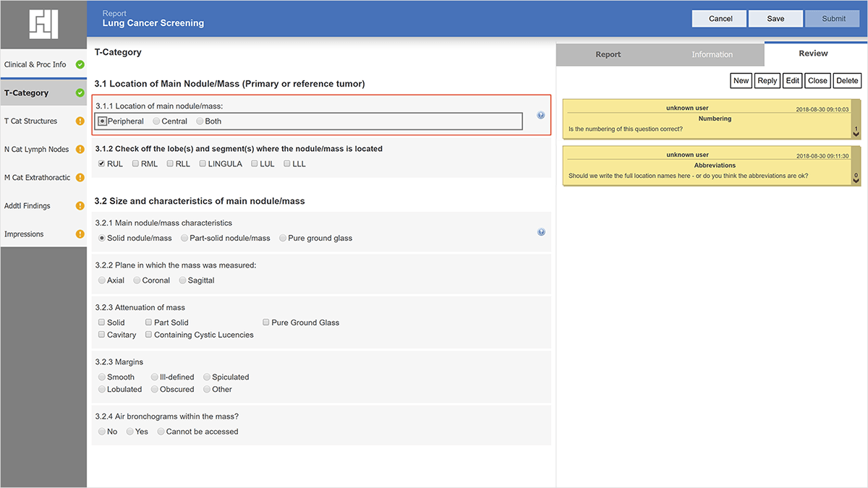Viewport: 868px width, 488px height.
Task: Open the help icon for nodule/mass characteristics
Action: tap(541, 232)
